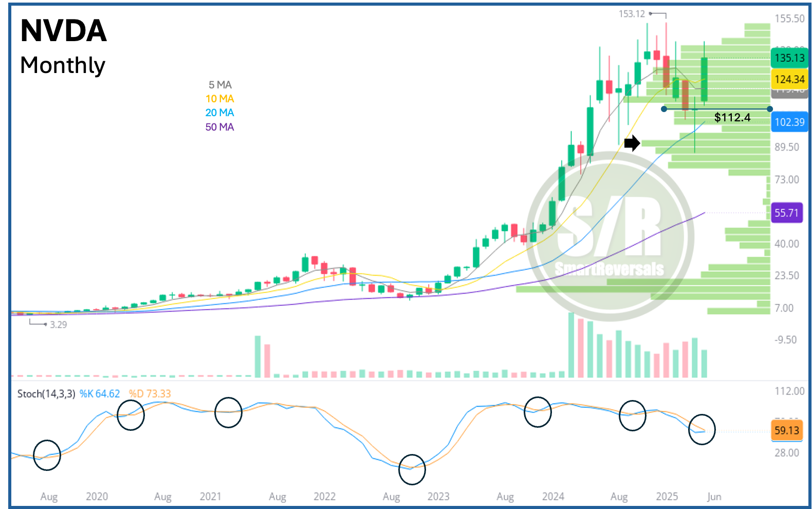The width and height of the screenshot is (812, 509).
Task: Click the Monthly timeframe label
Action: pyautogui.click(x=63, y=65)
